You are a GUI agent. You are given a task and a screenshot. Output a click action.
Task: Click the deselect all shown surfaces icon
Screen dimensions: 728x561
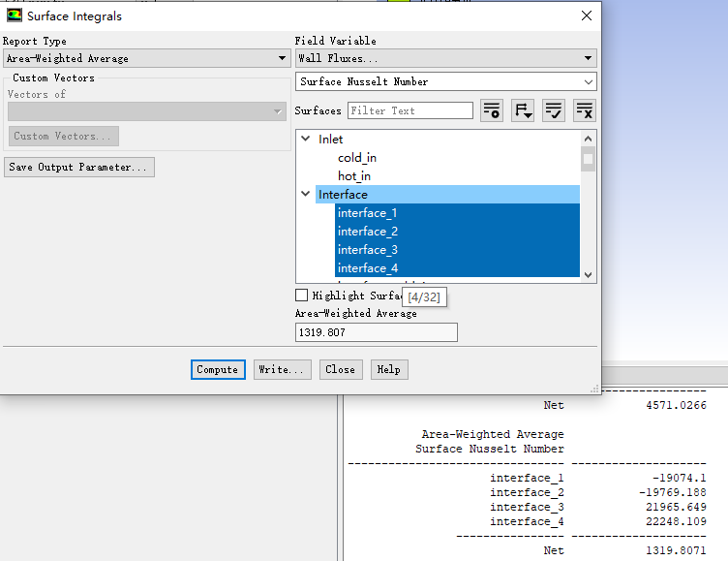585,110
